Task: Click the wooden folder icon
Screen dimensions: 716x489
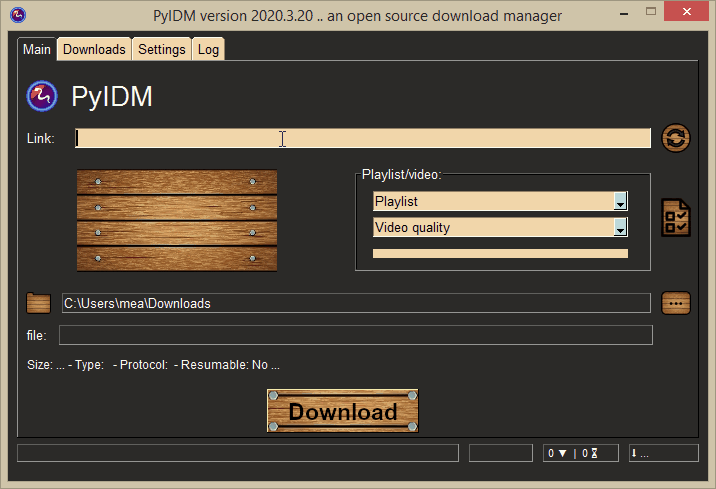Action: [38, 303]
